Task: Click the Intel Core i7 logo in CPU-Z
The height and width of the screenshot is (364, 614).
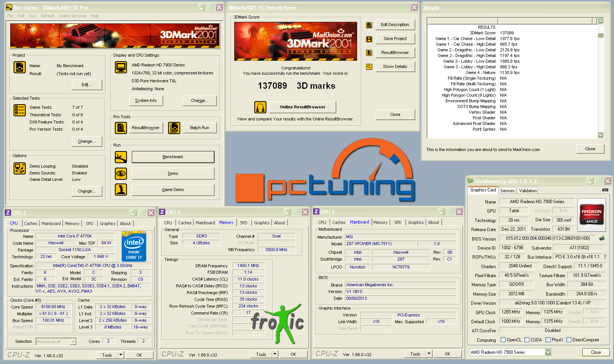Action: coord(134,247)
